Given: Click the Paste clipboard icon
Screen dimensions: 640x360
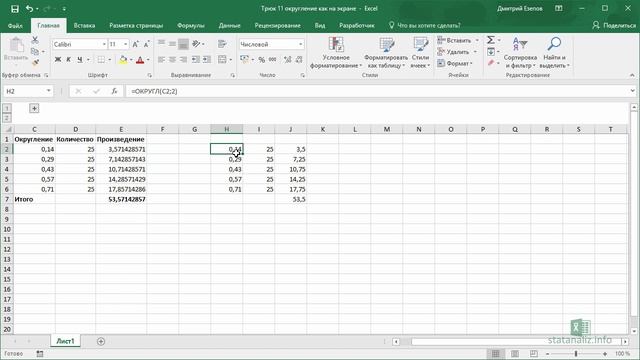Looking at the screenshot, I should point(16,45).
